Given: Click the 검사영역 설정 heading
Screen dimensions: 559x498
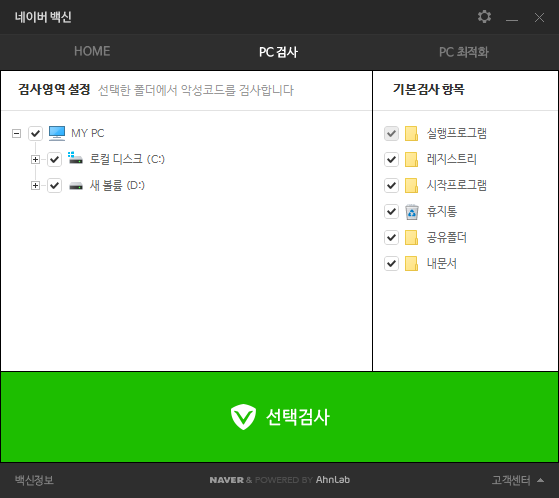Looking at the screenshot, I should [x=54, y=89].
